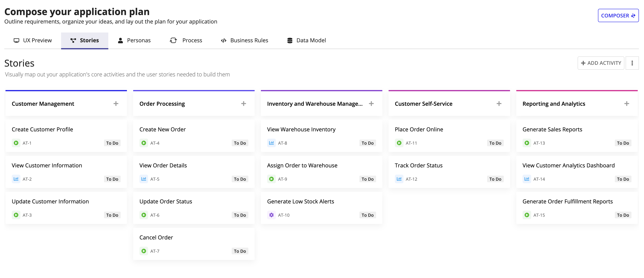
Task: Open the Personas tab
Action: 134,41
